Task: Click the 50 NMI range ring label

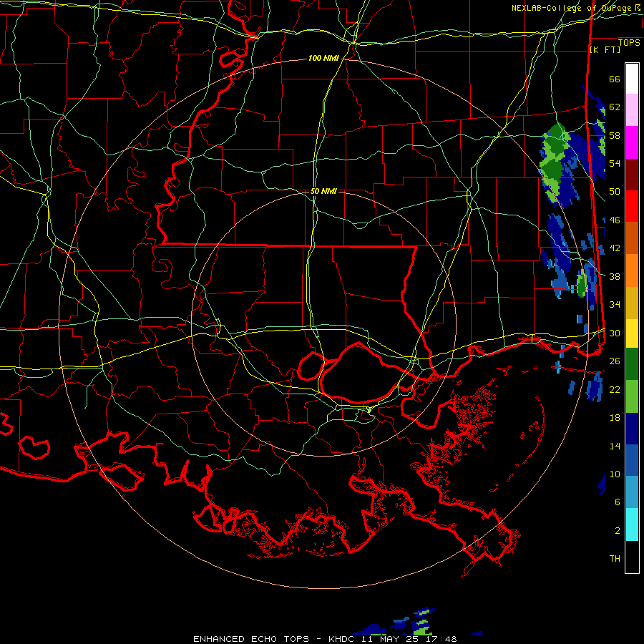Action: 323,191
